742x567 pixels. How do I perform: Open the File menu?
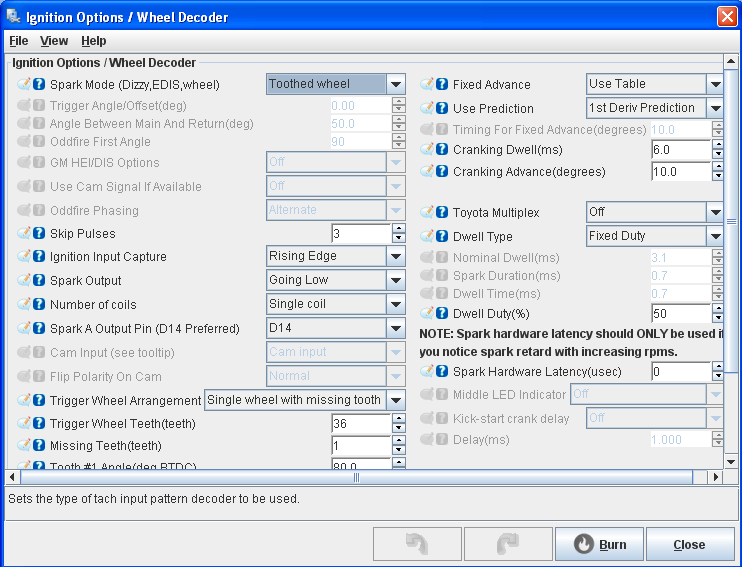click(x=19, y=41)
